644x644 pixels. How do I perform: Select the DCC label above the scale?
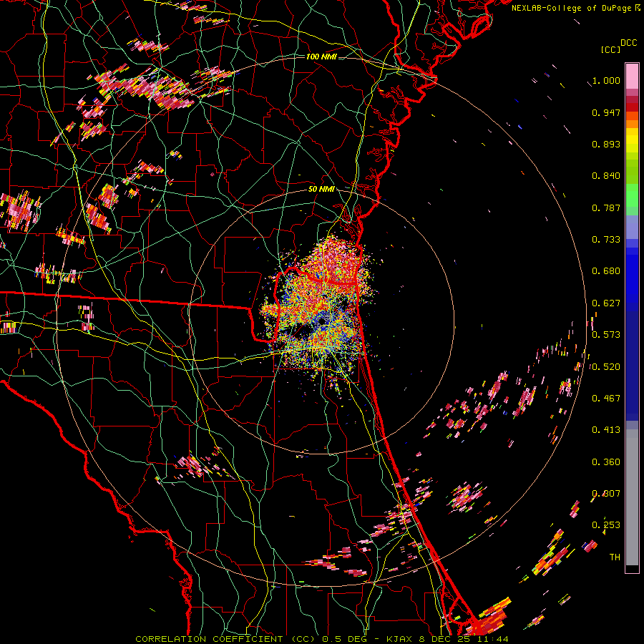(628, 43)
